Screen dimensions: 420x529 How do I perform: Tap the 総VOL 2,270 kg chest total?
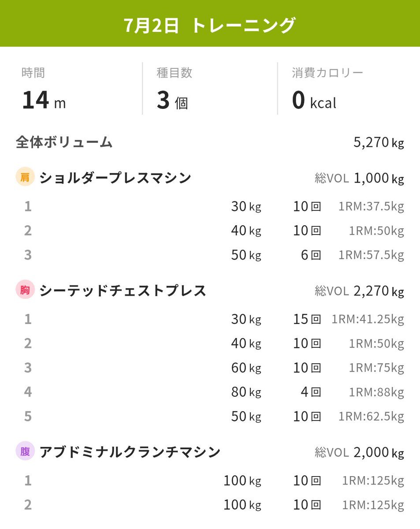359,291
